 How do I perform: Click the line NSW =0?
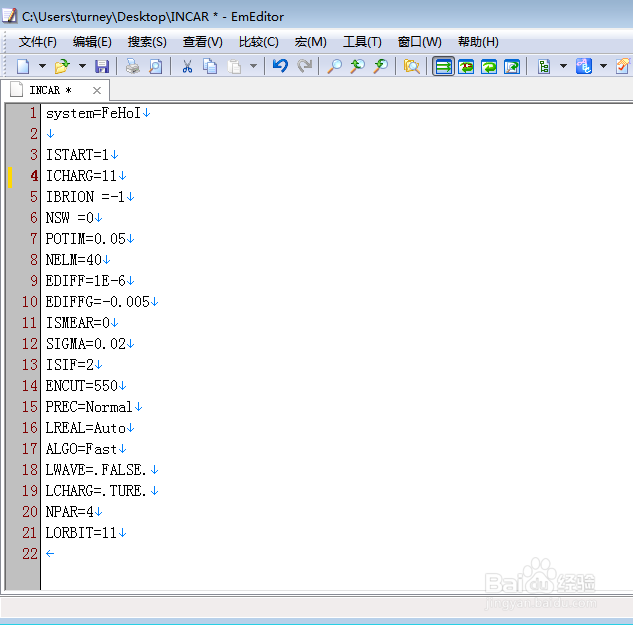tap(69, 218)
